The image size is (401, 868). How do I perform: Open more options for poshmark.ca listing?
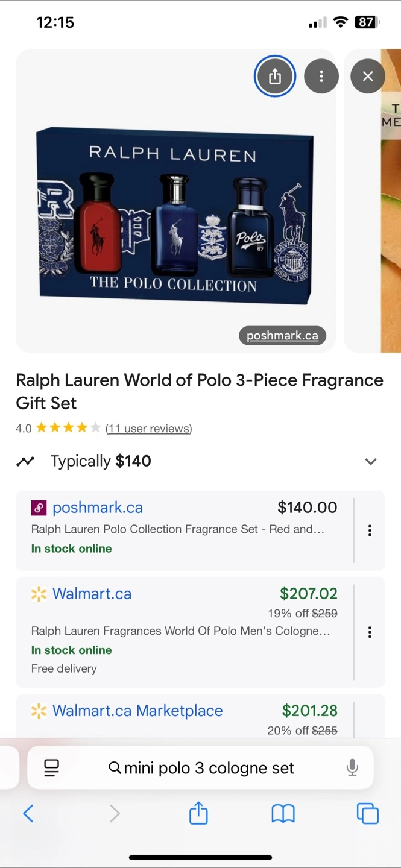370,530
